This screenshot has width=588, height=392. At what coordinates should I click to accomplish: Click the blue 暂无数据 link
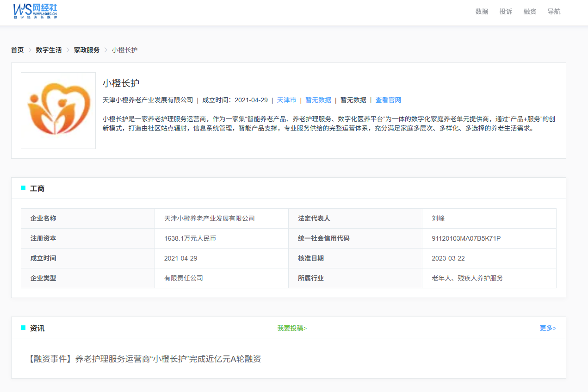pyautogui.click(x=318, y=100)
